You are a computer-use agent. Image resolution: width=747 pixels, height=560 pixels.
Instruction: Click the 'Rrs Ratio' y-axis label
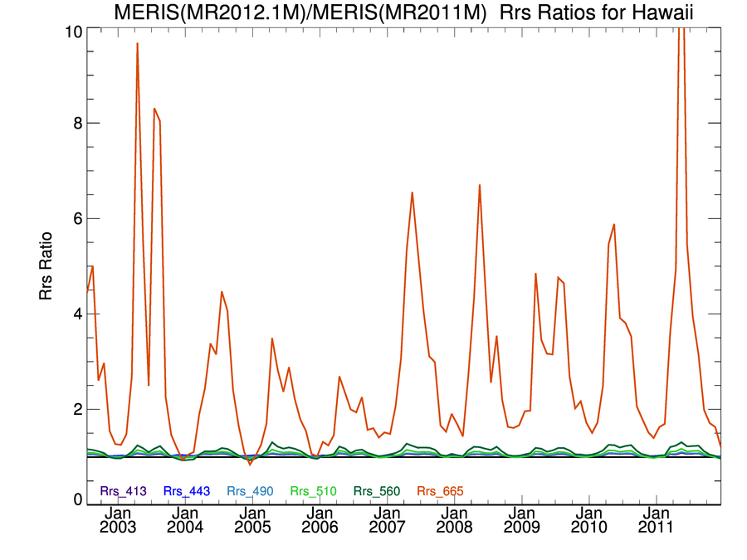[46, 265]
